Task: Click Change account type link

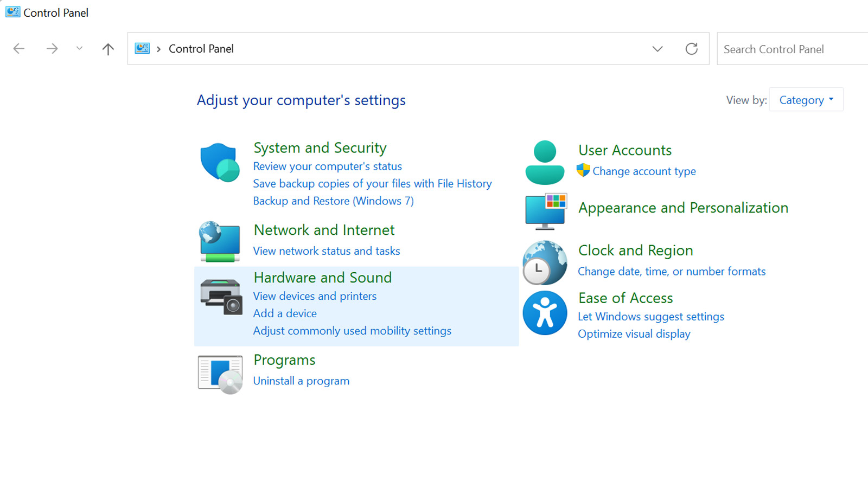Action: (644, 171)
